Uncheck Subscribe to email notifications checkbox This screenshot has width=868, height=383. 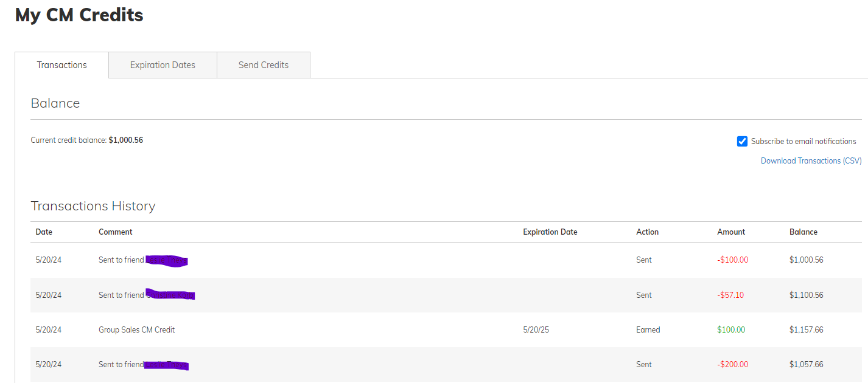[x=742, y=142]
